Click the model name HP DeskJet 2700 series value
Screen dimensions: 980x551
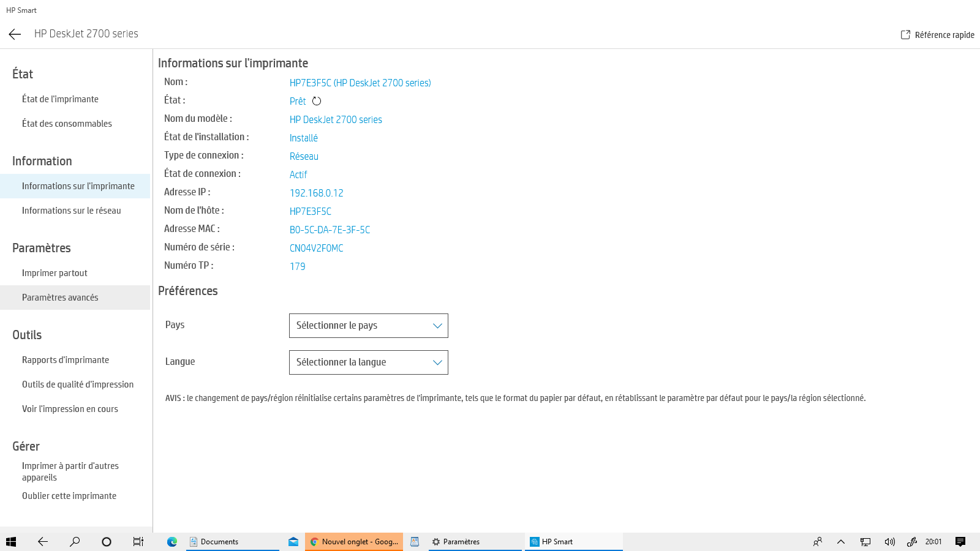pos(336,119)
